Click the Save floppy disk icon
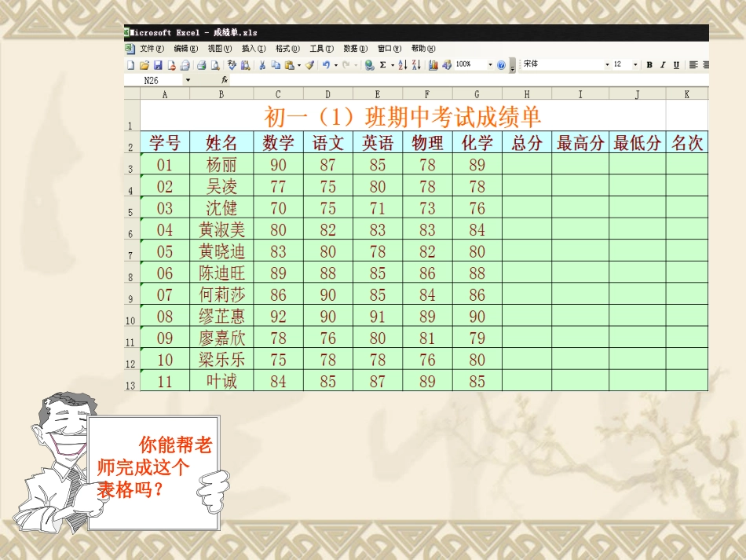Viewport: 746px width, 560px height. pos(158,65)
